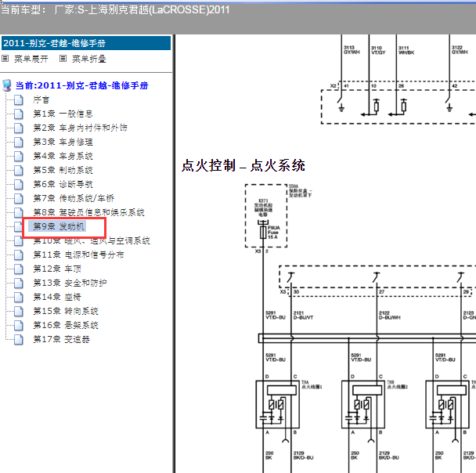The image size is (476, 473).
Task: Open 第3章 车身修理
Action: coord(63,142)
